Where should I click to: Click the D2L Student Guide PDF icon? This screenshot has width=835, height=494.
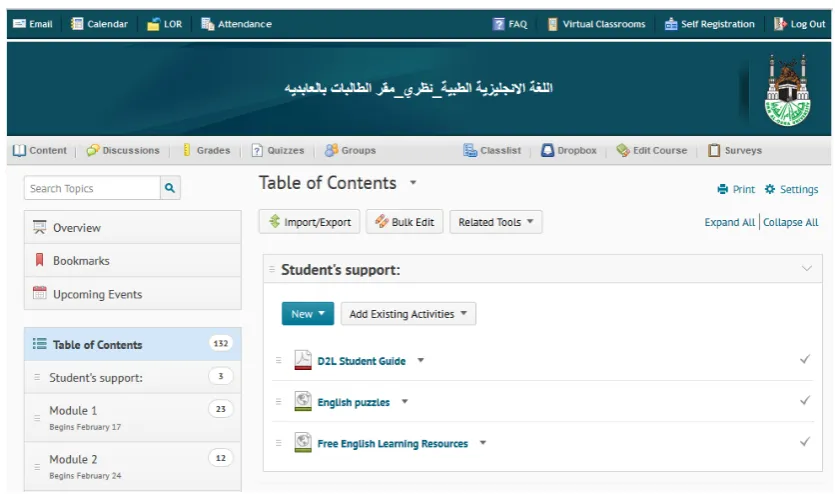303,360
